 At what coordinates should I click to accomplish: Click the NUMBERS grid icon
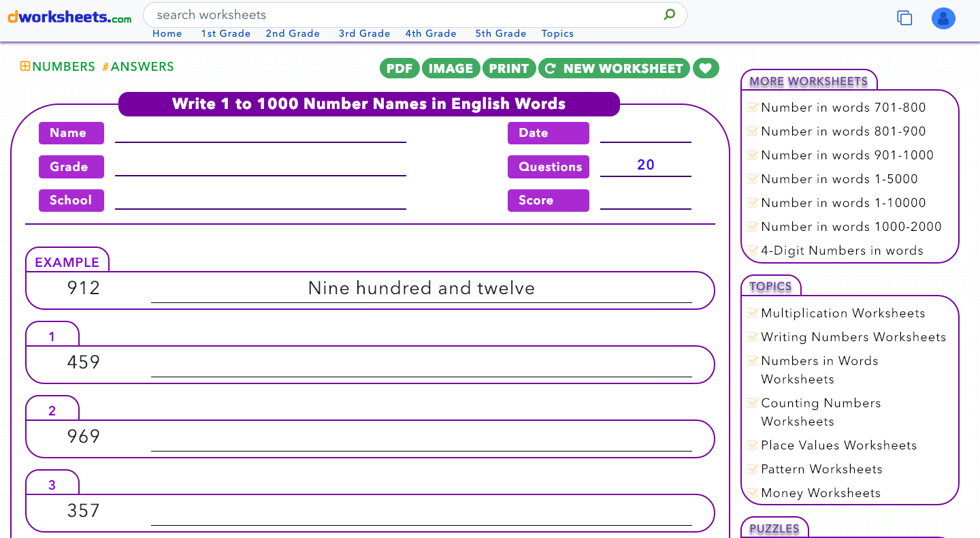point(24,67)
